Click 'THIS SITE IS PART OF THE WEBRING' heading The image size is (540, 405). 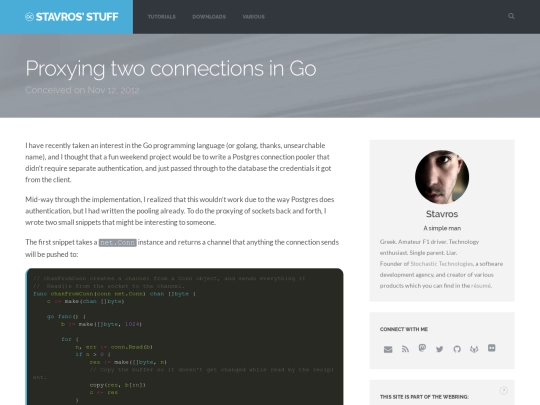[424, 397]
